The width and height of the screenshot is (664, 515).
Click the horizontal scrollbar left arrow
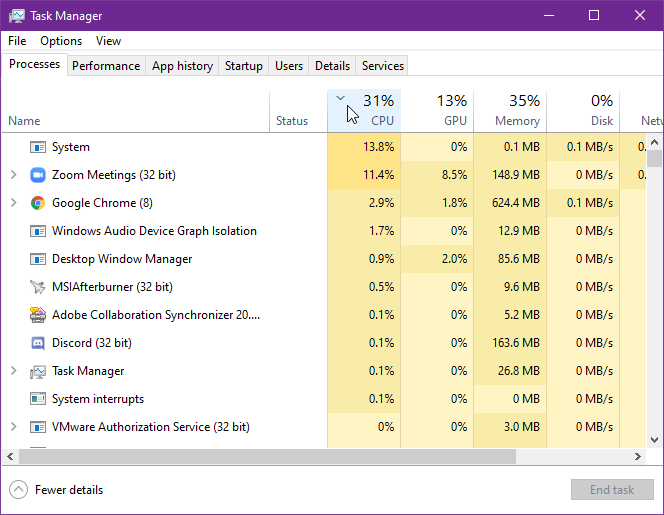pos(10,457)
